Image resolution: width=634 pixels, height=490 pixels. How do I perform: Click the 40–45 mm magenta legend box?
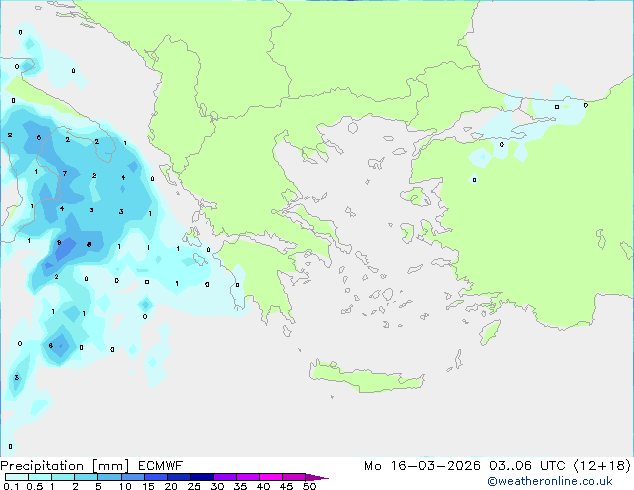point(271,477)
